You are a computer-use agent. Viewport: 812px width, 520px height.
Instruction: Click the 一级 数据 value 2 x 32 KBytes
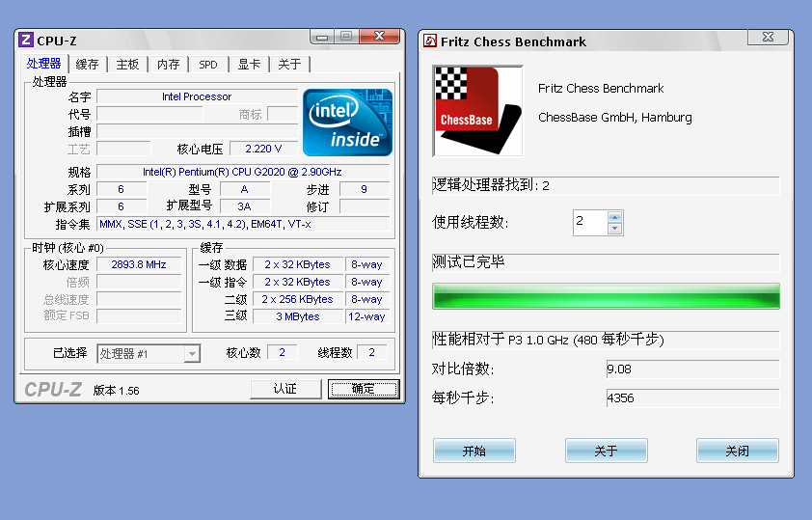click(298, 264)
